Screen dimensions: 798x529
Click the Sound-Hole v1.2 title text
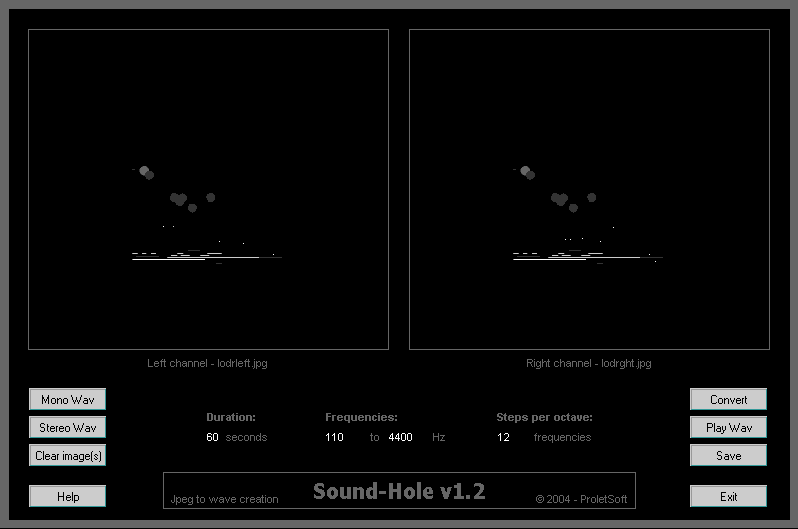click(x=399, y=491)
